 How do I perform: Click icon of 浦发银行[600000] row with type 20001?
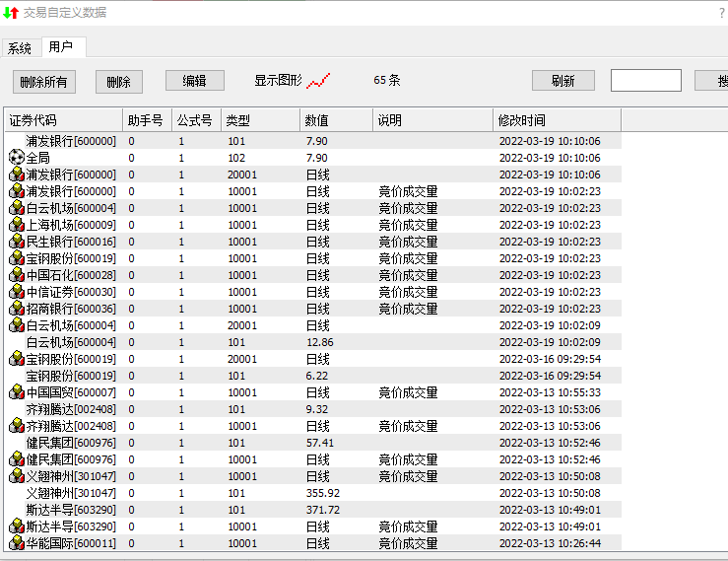(16, 175)
